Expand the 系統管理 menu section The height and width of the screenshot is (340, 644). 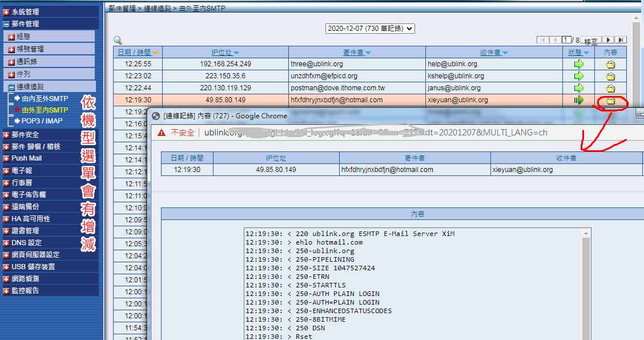tap(6, 12)
